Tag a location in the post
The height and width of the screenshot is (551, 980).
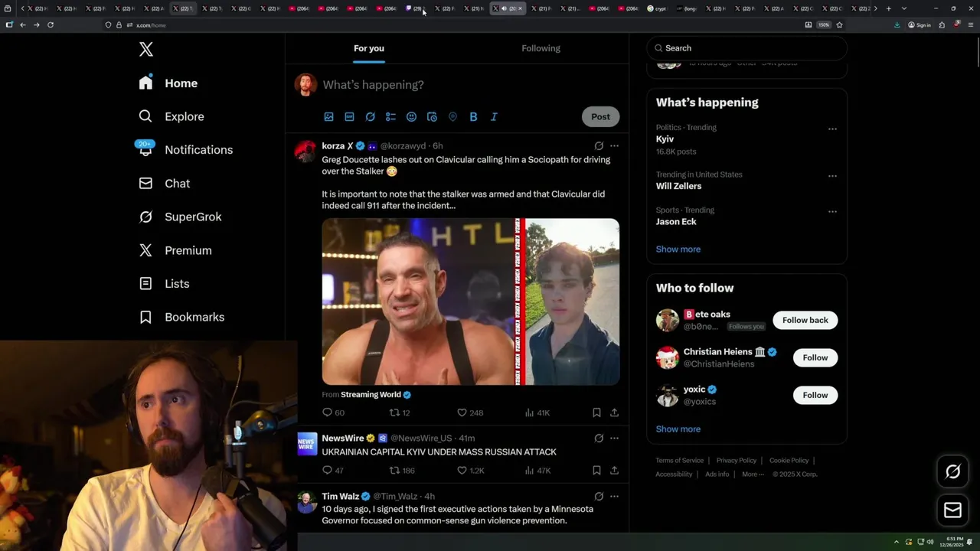452,117
